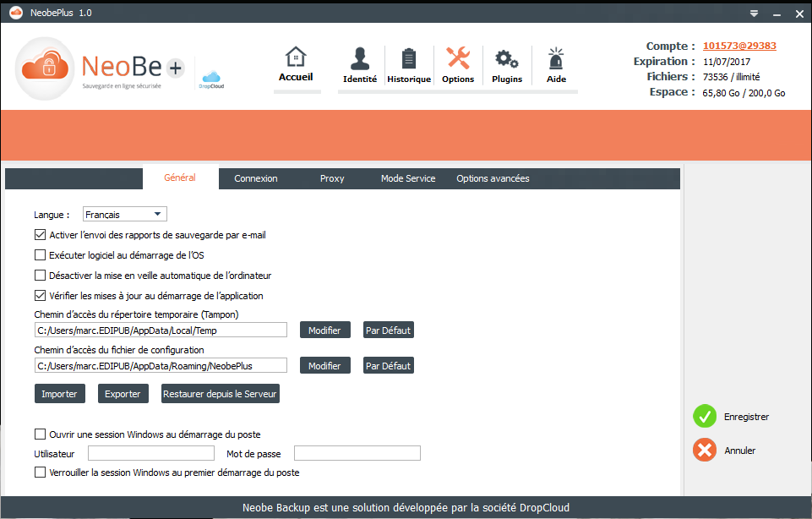Tick Ouvrir une session Windows au démarrage

point(40,434)
